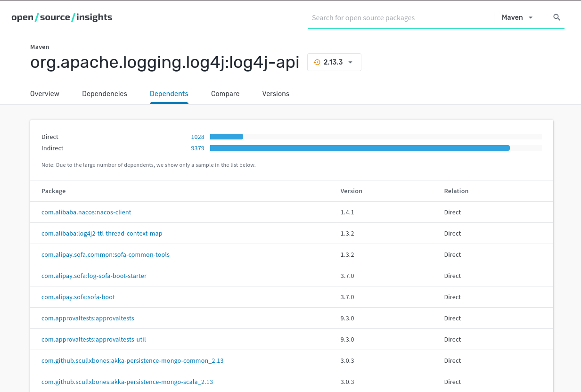Click the version history icon beside 2.13.3
Screen dimensions: 581x392
point(317,62)
